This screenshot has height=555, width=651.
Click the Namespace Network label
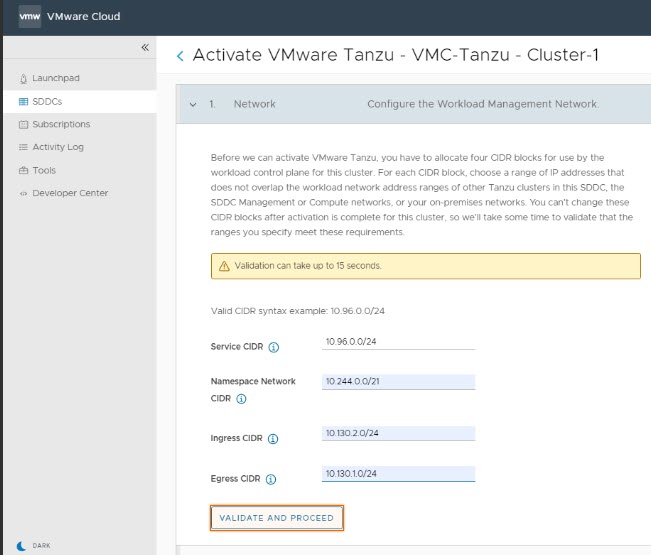253,381
